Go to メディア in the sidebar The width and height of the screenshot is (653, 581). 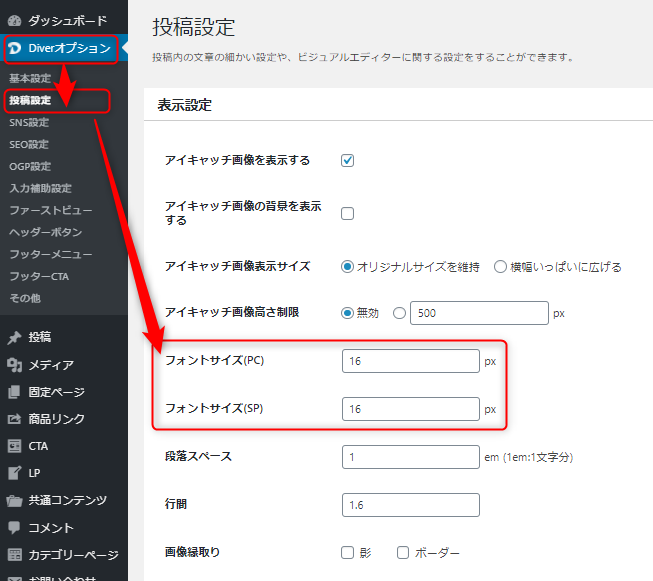(51, 365)
